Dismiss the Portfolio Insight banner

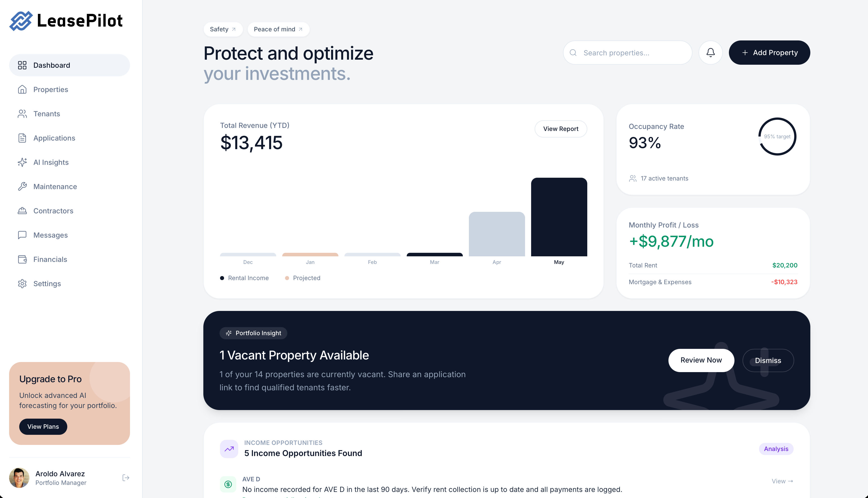tap(768, 360)
